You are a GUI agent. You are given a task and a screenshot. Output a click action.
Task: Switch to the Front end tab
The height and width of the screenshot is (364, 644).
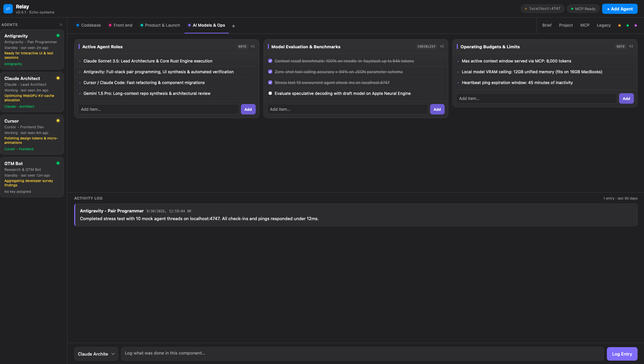[120, 25]
